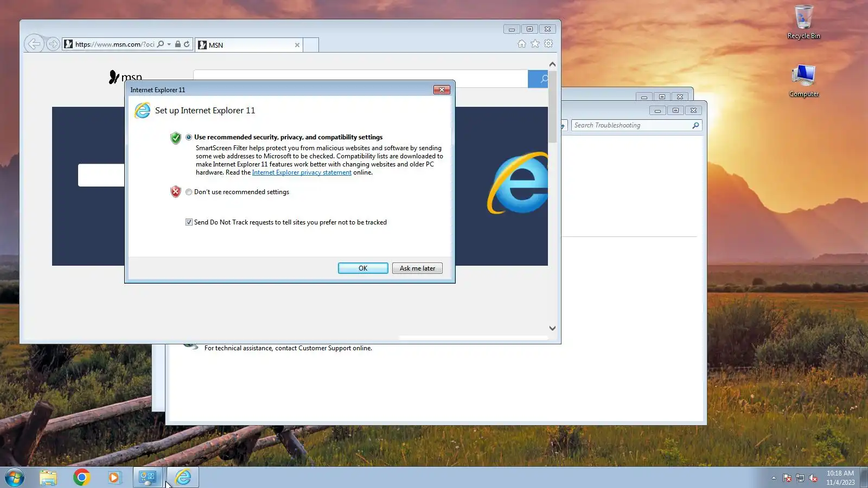The image size is (868, 488).
Task: Click the Show desktop strip in the taskbar
Action: [864, 478]
